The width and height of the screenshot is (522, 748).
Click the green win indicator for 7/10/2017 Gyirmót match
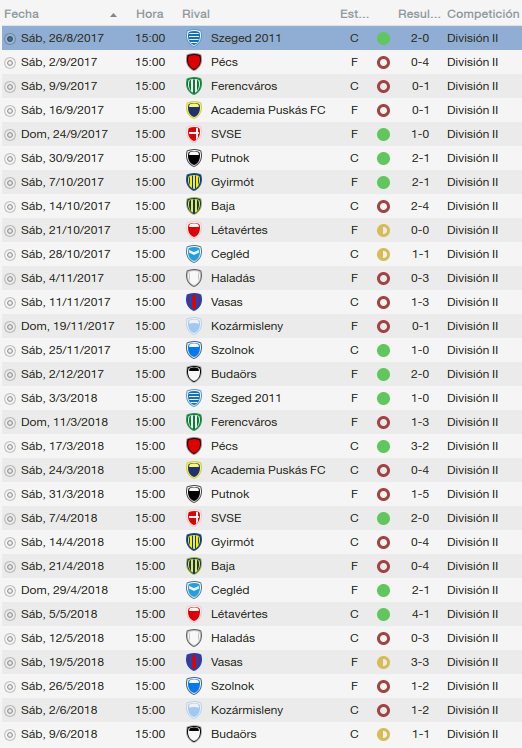tap(383, 182)
